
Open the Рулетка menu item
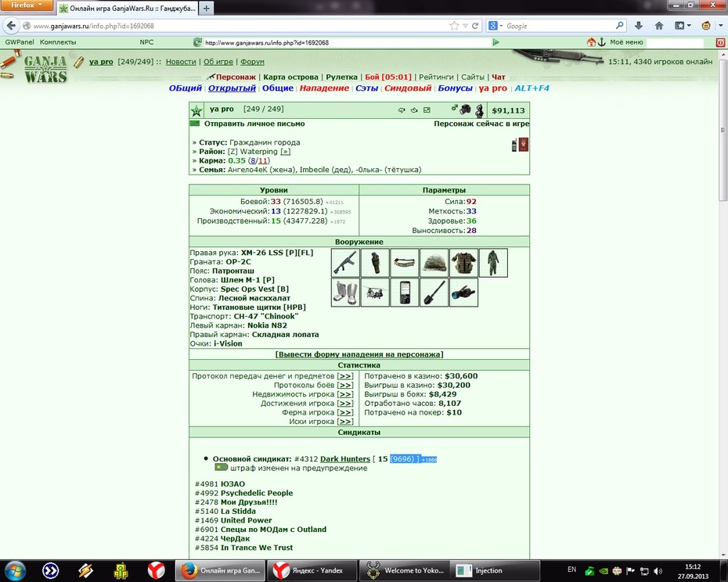pyautogui.click(x=341, y=77)
